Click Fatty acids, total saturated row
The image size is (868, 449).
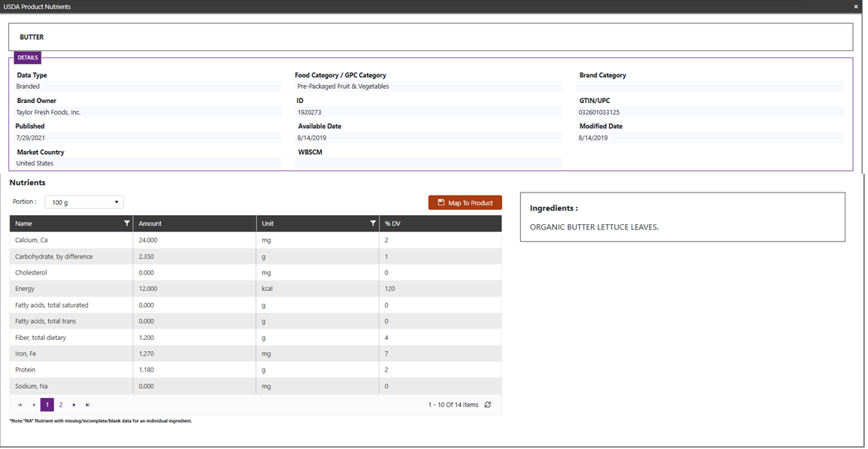256,305
